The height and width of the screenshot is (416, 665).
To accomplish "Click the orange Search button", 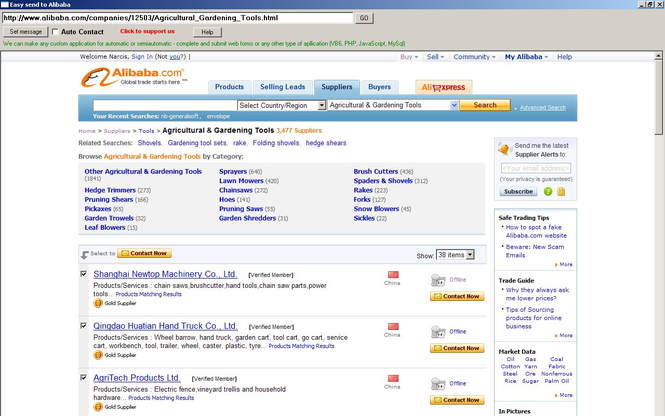I will (x=485, y=105).
